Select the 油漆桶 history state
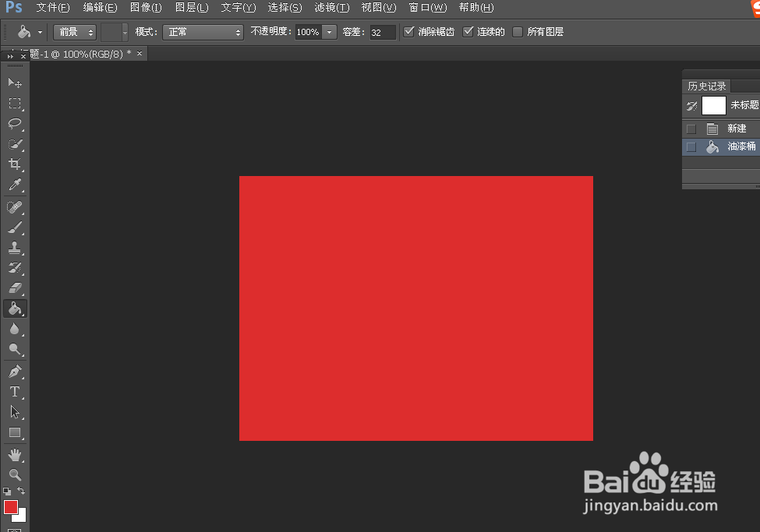This screenshot has height=532, width=760. click(721, 146)
